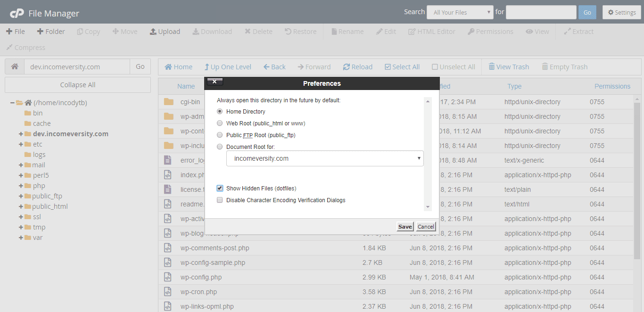Click the home icon beside the path field

pos(15,66)
